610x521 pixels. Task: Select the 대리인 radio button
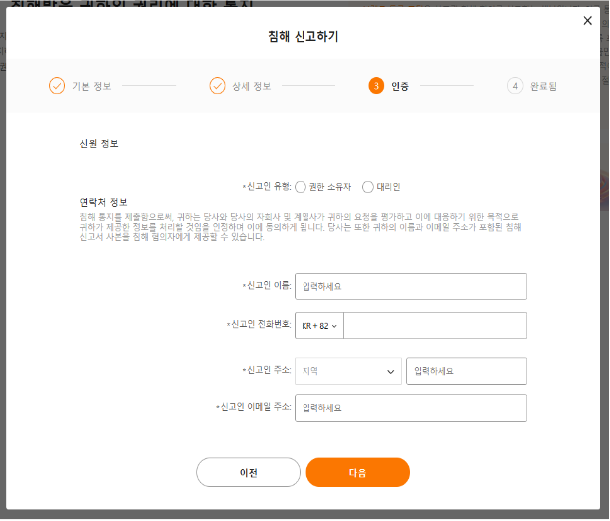click(x=368, y=187)
